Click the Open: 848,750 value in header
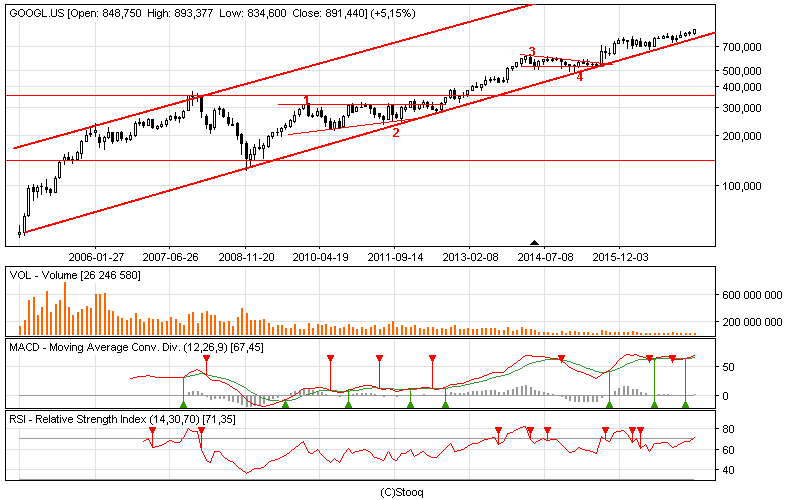Viewport: 800px width, 500px height. (x=106, y=13)
